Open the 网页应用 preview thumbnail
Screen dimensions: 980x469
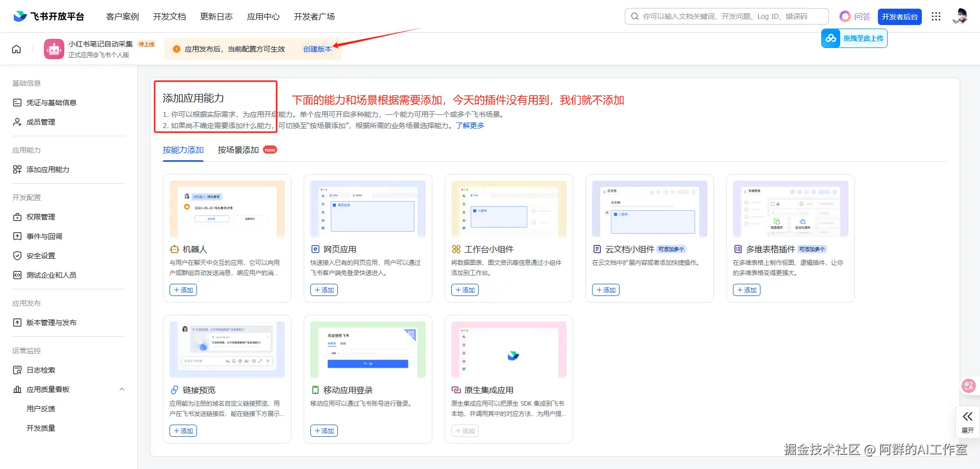tap(368, 209)
